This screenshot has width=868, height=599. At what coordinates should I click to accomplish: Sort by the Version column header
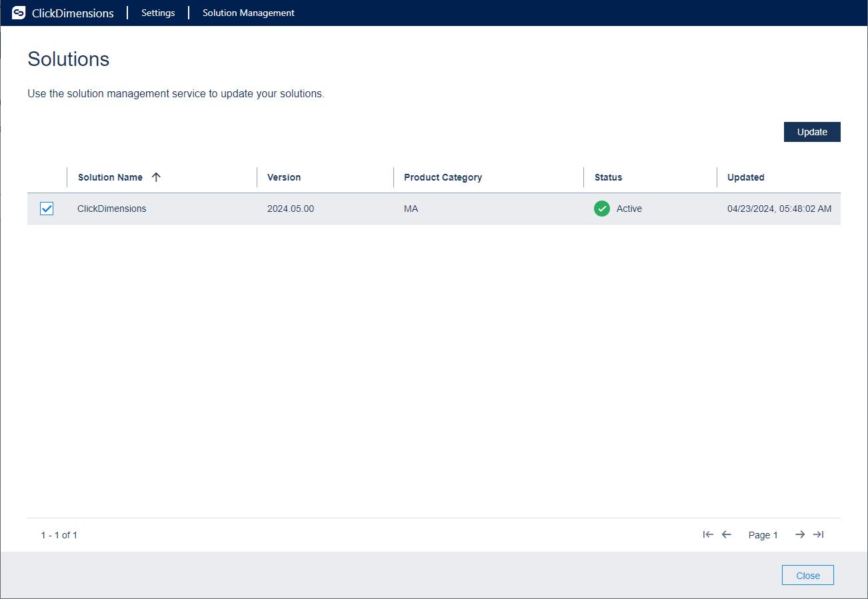point(284,177)
